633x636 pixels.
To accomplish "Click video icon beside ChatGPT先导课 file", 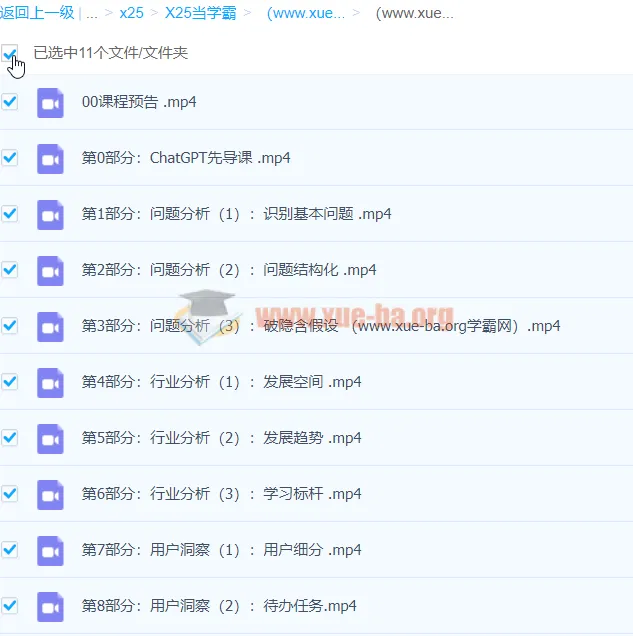I will (x=50, y=158).
